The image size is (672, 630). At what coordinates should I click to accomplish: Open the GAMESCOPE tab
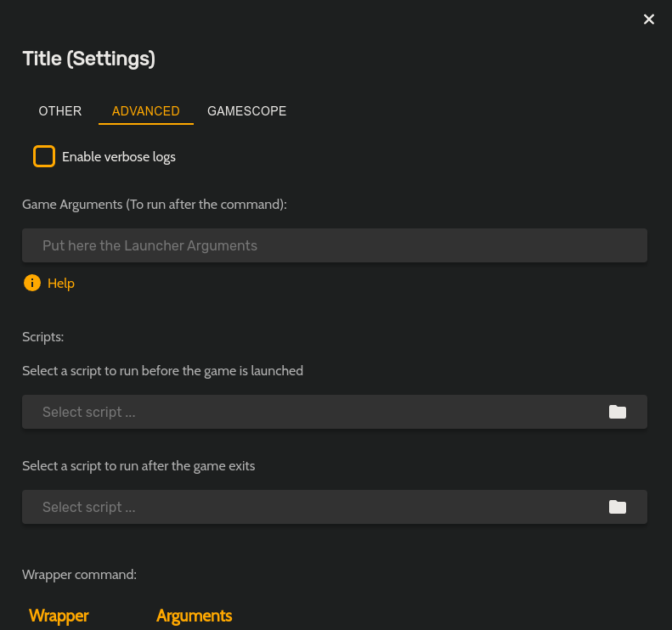point(246,111)
